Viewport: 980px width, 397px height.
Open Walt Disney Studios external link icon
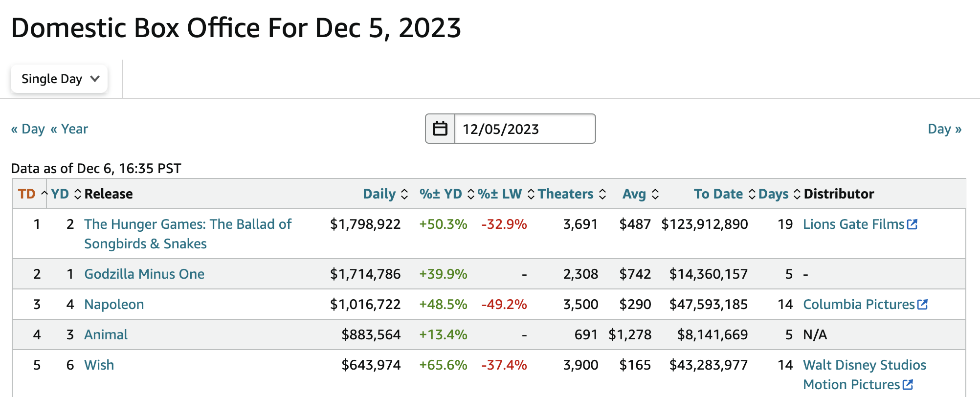pyautogui.click(x=908, y=385)
